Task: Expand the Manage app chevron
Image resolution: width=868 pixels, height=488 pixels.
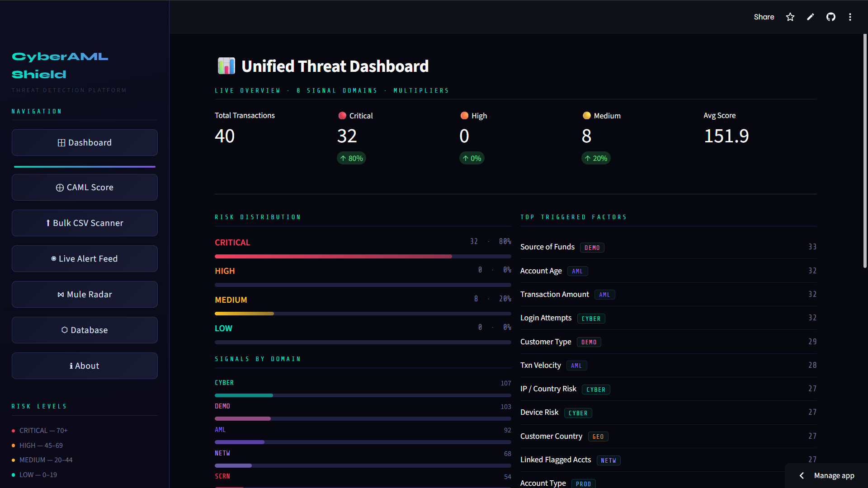Action: pos(802,476)
